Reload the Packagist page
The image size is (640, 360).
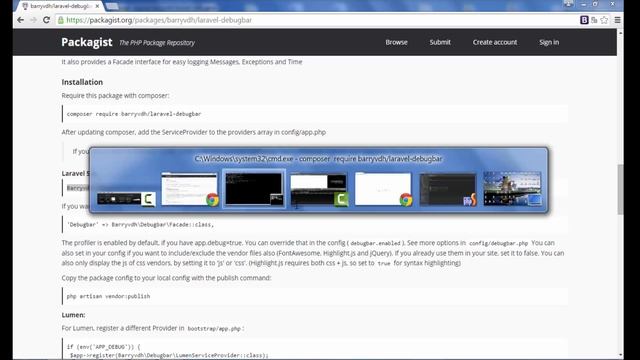pos(47,20)
